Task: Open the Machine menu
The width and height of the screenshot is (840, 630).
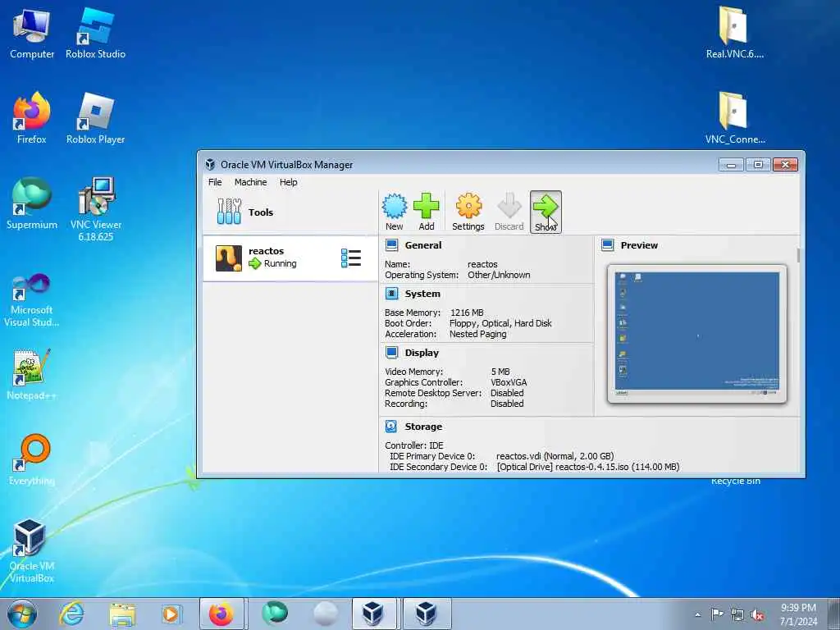Action: 250,182
